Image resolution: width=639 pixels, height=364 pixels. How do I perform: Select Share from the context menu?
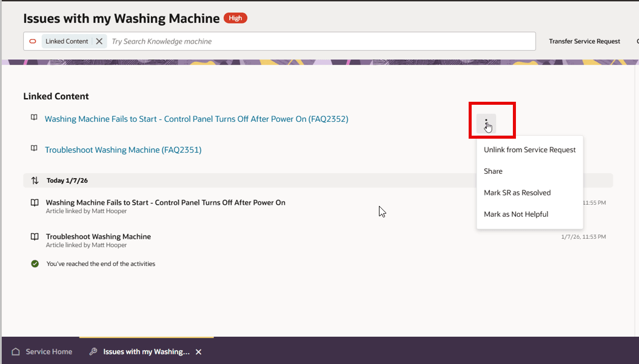pyautogui.click(x=492, y=171)
